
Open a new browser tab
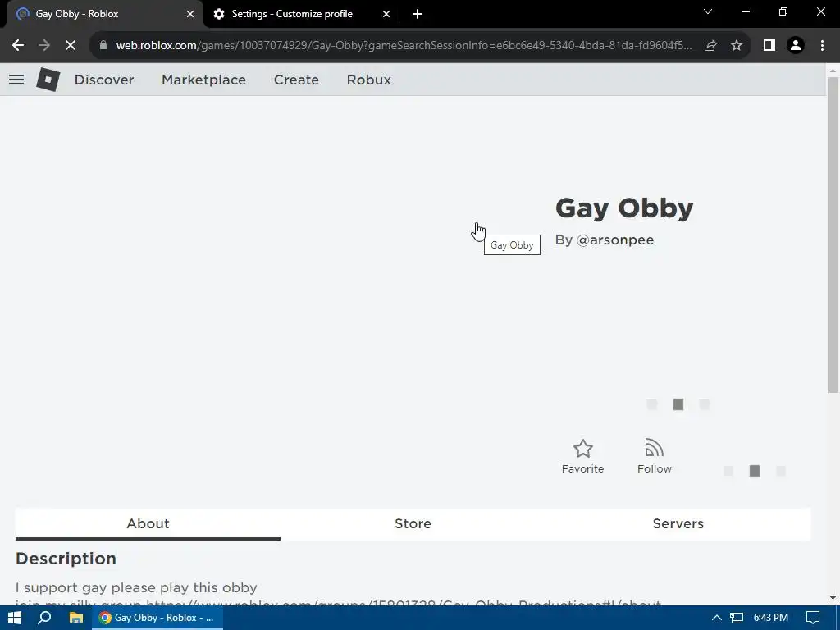[418, 14]
